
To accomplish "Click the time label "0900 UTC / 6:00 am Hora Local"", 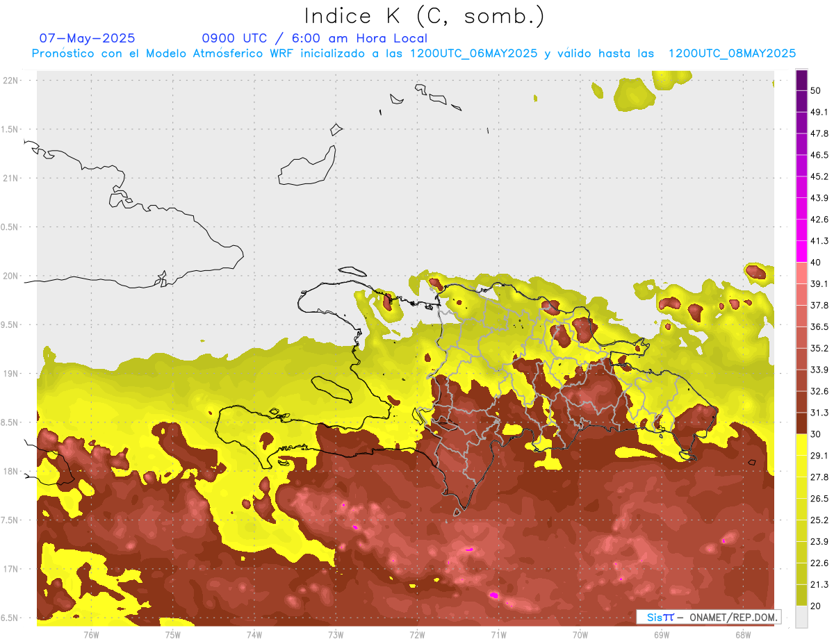I will (314, 38).
